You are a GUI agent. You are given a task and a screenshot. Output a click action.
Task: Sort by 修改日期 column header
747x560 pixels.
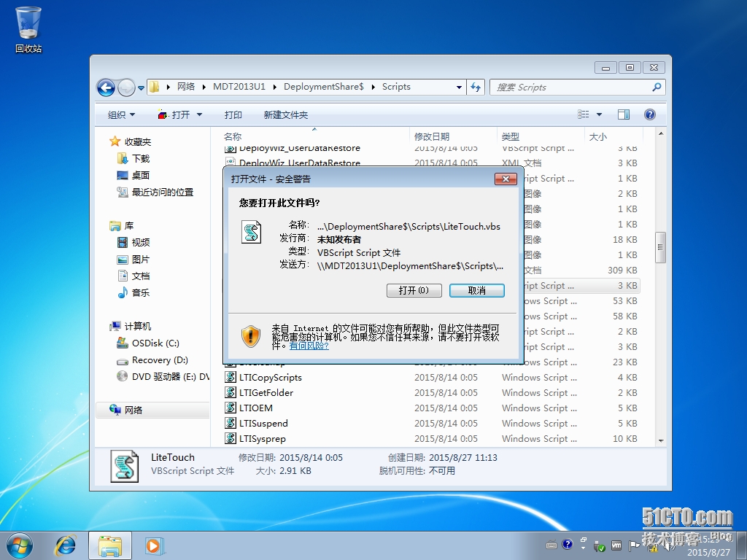pyautogui.click(x=453, y=136)
